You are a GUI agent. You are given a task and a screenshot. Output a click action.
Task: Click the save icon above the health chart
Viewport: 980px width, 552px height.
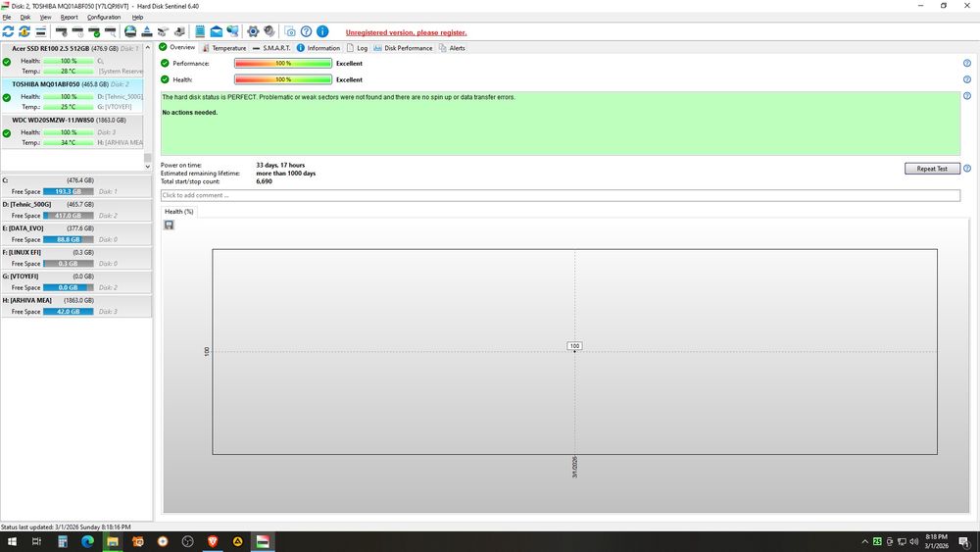pyautogui.click(x=169, y=226)
